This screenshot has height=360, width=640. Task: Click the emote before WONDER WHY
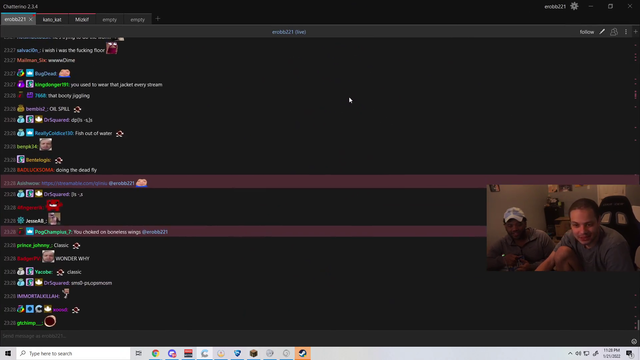[48, 257]
